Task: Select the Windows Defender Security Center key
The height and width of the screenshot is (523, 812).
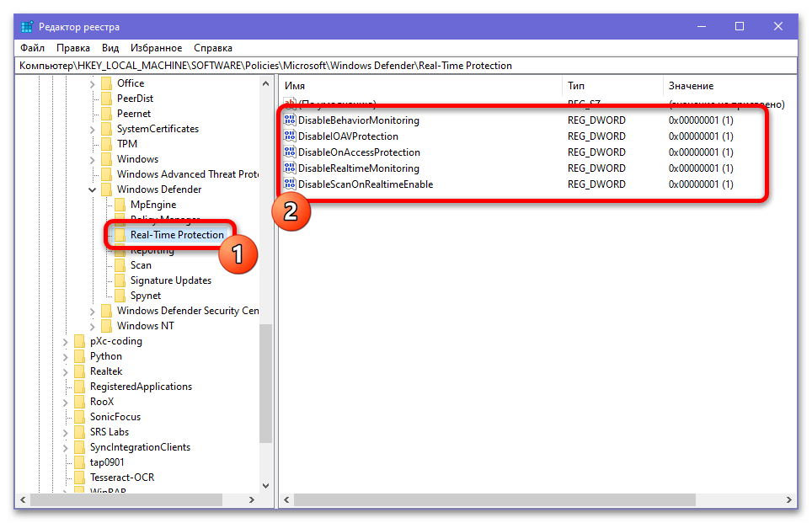Action: pyautogui.click(x=188, y=311)
